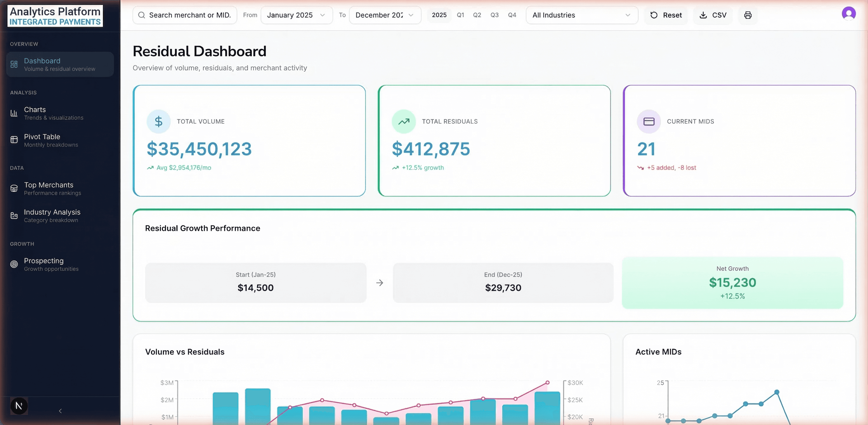Open the To month dropdown
868x425 pixels.
click(x=385, y=15)
